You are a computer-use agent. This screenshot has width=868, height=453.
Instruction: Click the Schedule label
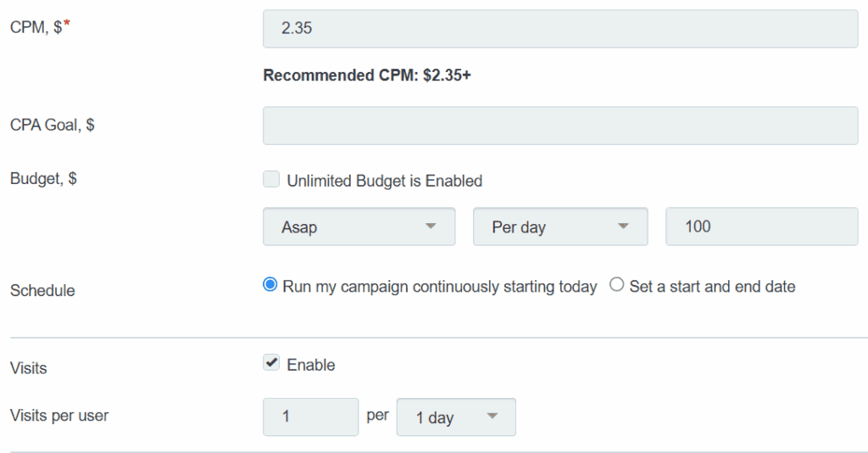click(42, 290)
